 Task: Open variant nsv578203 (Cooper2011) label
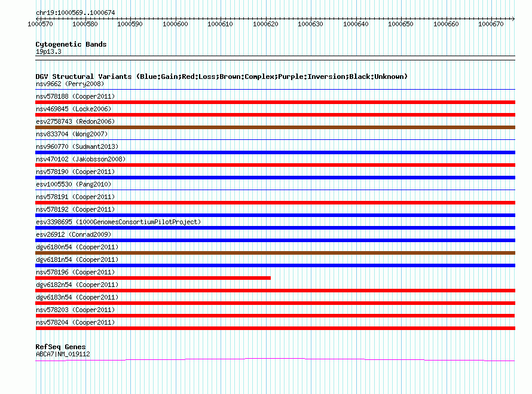pyautogui.click(x=75, y=310)
